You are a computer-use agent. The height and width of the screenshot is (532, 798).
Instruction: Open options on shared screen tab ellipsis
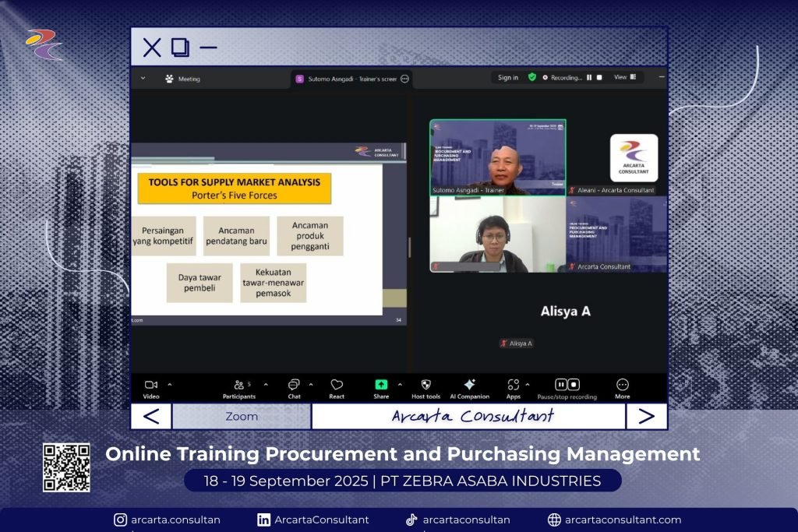404,79
